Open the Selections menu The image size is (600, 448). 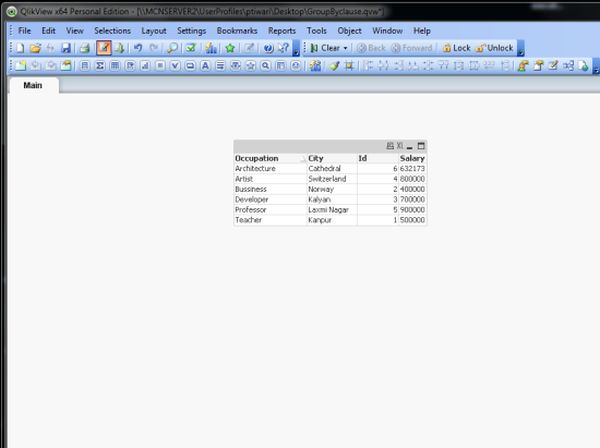112,31
